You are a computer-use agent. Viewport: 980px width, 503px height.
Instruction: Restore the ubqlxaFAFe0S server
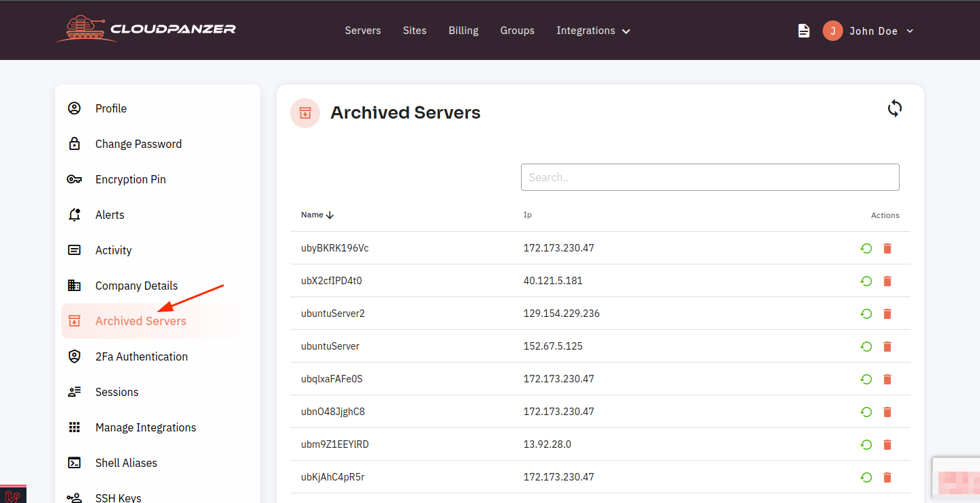pos(866,379)
